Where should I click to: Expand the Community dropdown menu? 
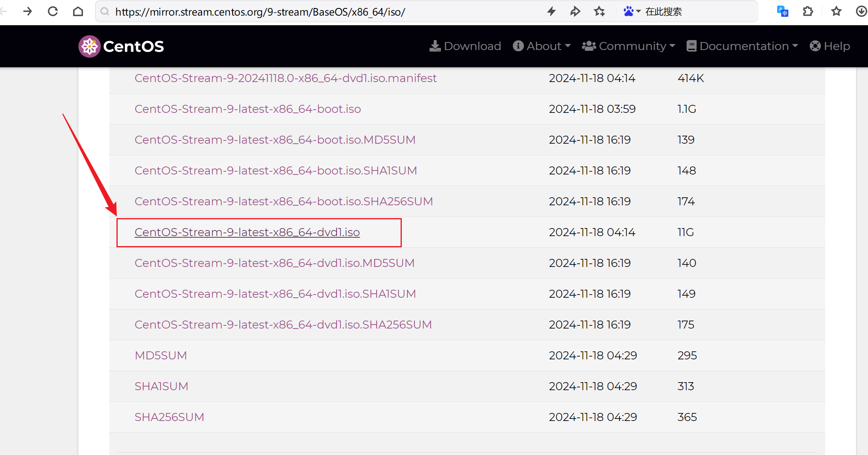pos(628,46)
